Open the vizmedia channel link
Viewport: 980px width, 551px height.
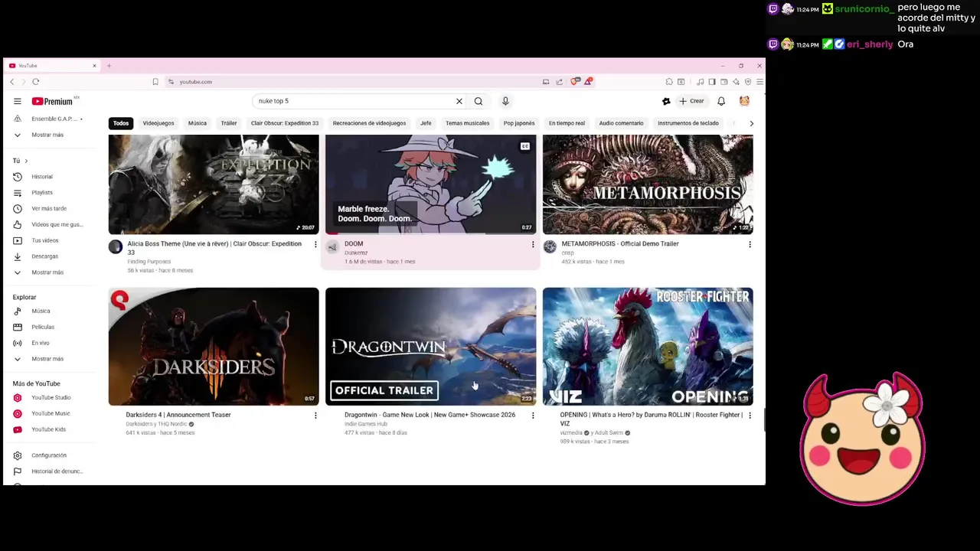(x=571, y=433)
